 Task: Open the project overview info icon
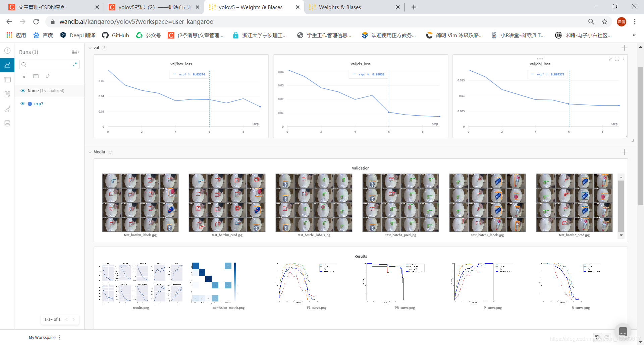pos(7,51)
